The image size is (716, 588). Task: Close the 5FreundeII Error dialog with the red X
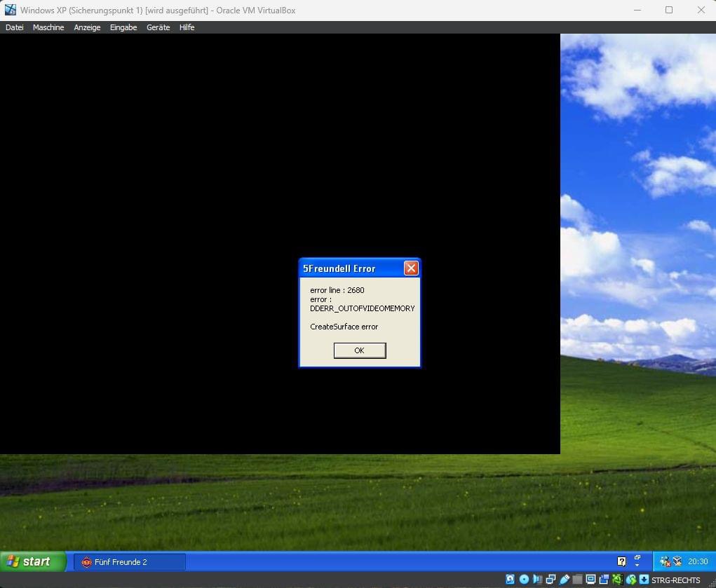click(411, 268)
